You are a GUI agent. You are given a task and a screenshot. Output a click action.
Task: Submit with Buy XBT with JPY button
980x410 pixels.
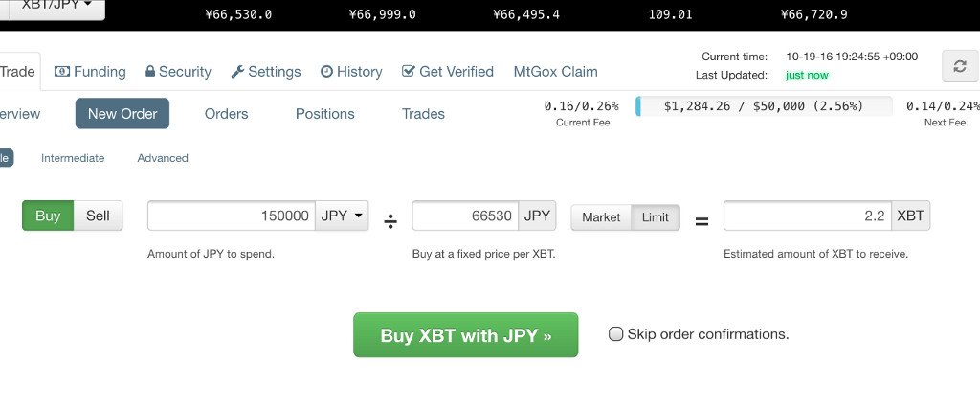click(x=466, y=335)
